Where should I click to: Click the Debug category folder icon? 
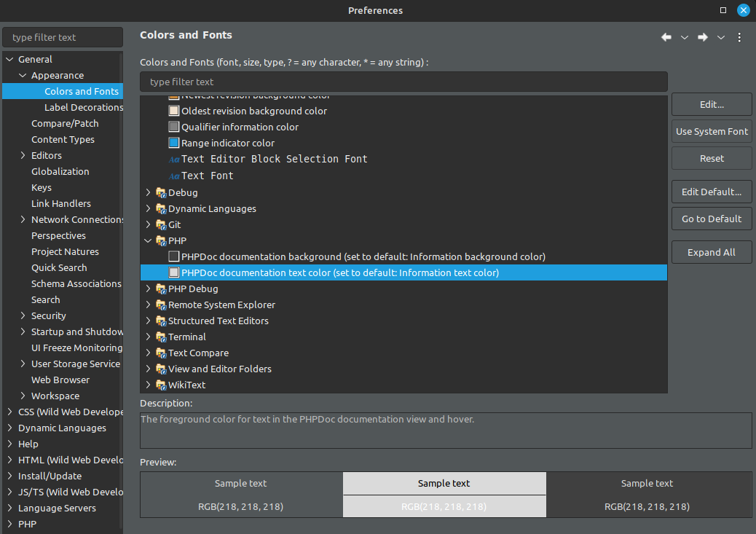[161, 193]
